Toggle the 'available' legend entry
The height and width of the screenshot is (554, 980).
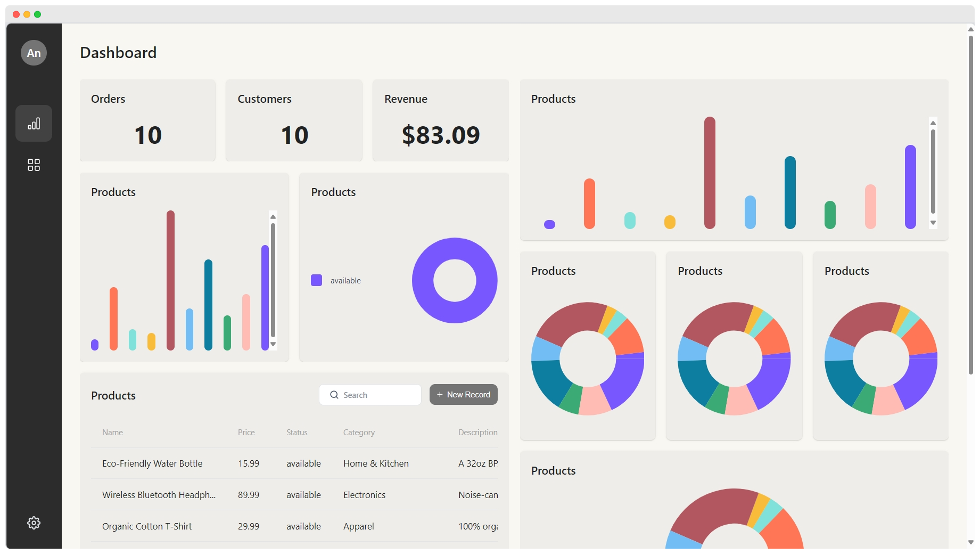pos(345,281)
